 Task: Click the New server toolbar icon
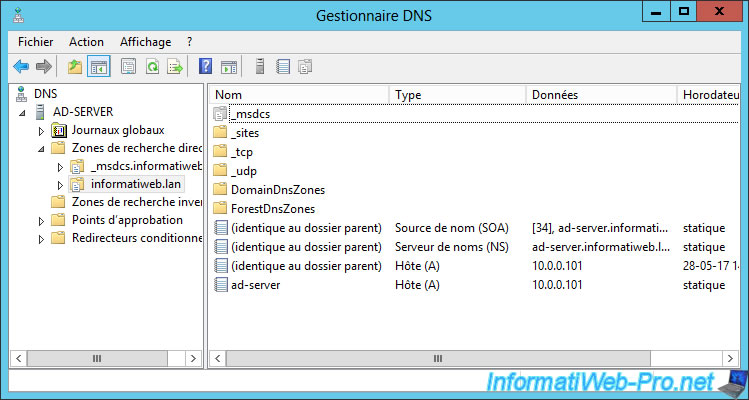coord(260,67)
